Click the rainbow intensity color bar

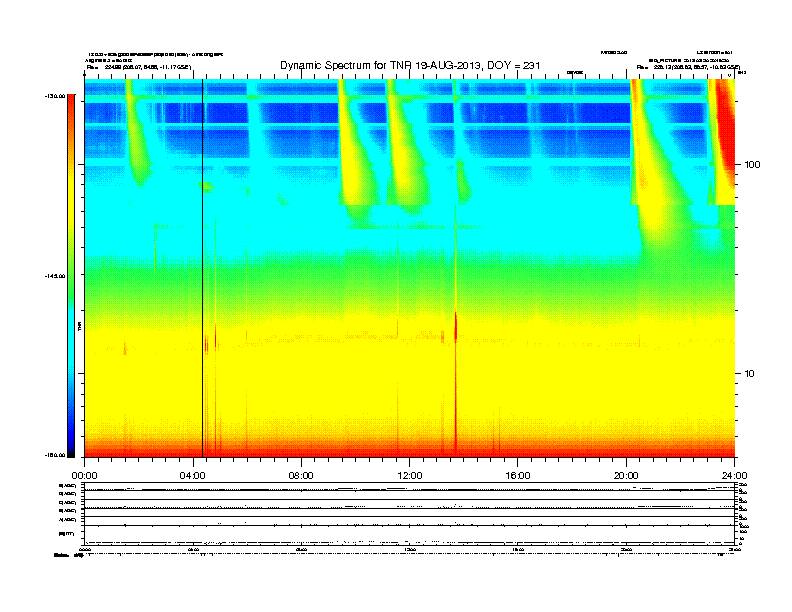71,276
